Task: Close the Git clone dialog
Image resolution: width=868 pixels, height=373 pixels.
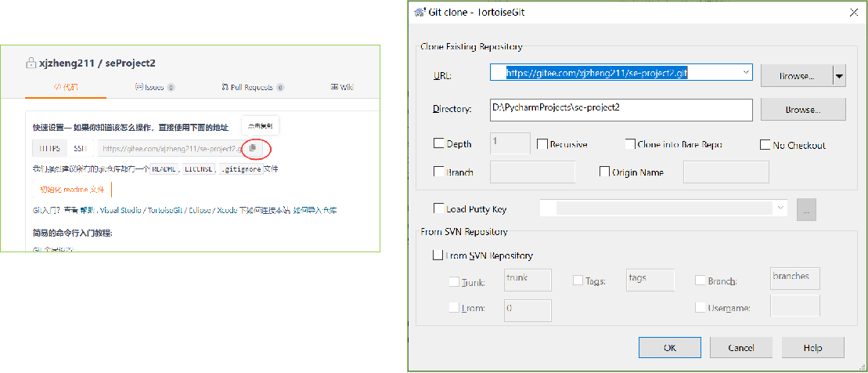Action: coord(854,13)
